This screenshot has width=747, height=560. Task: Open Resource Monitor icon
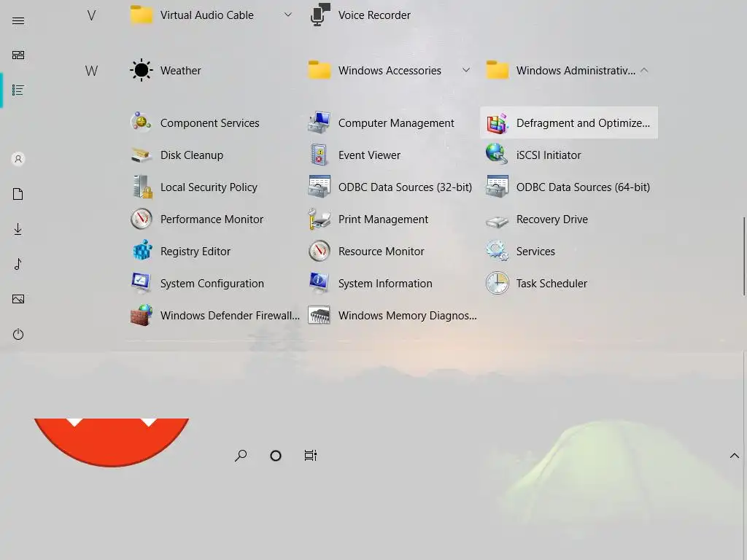320,251
